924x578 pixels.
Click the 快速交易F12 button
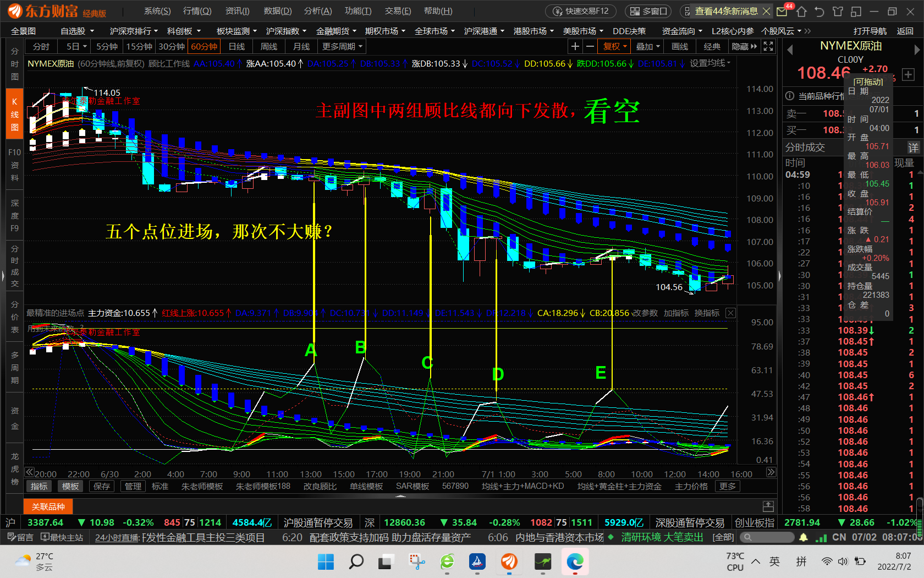581,11
